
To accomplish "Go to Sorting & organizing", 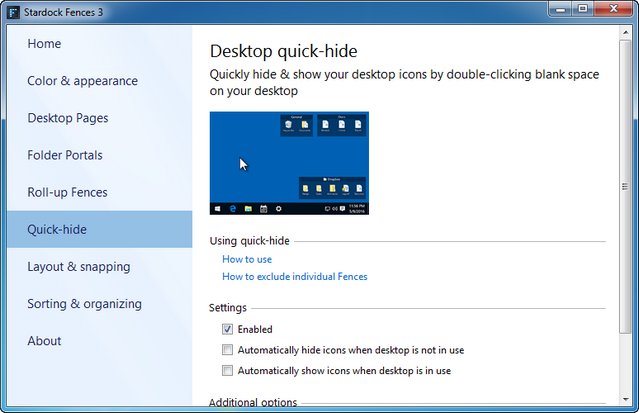I will click(x=84, y=304).
